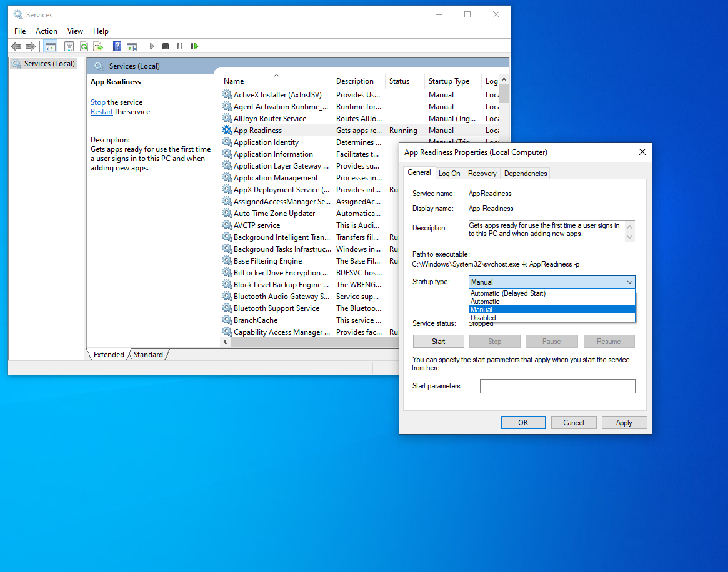The width and height of the screenshot is (728, 572).
Task: Click gear icon of AllJoyn Router Service
Action: click(227, 118)
